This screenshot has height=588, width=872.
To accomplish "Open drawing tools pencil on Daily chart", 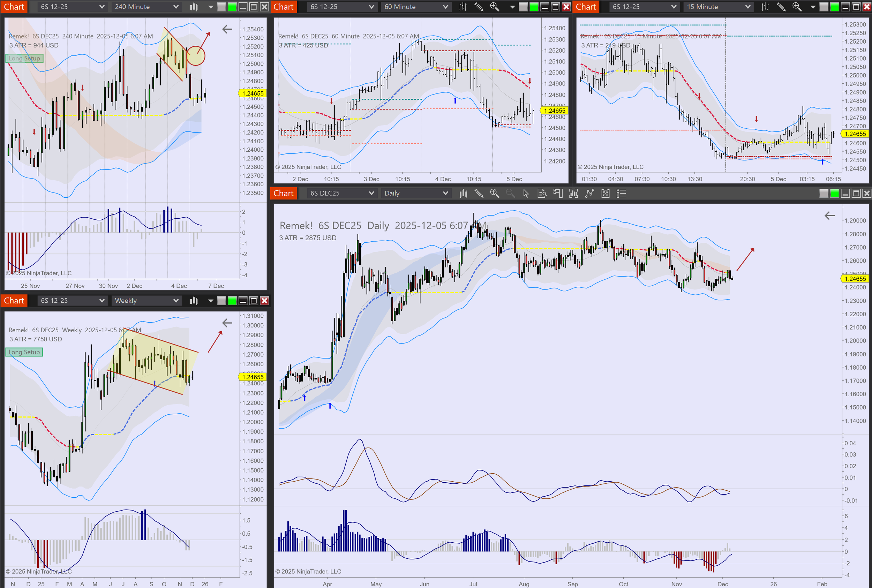I will [479, 194].
